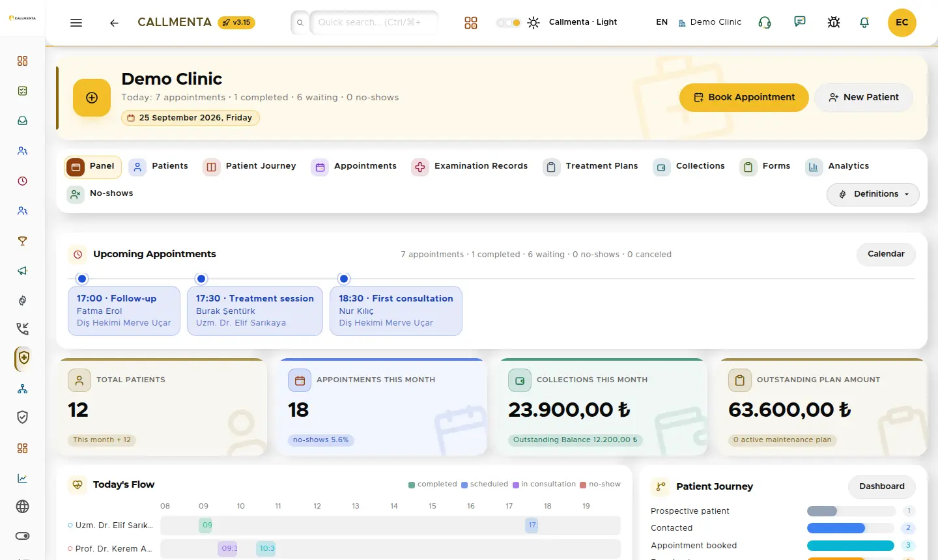Click the Total Patients card person icon

click(x=79, y=380)
